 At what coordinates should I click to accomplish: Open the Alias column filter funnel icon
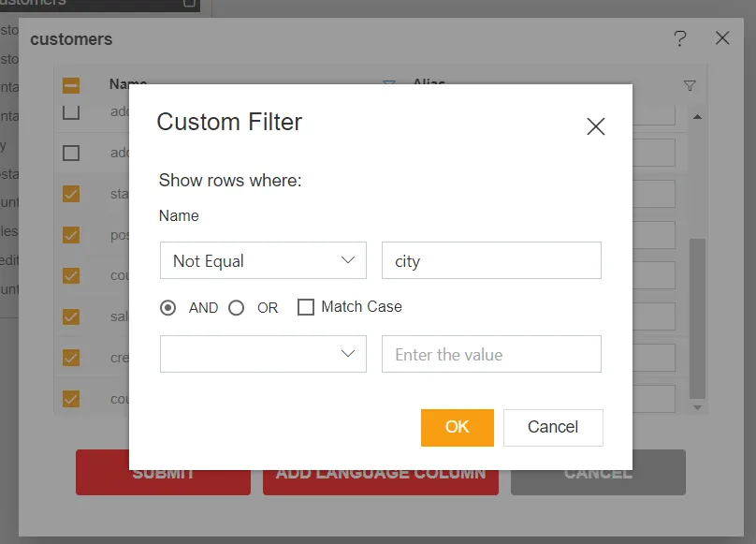[x=690, y=85]
